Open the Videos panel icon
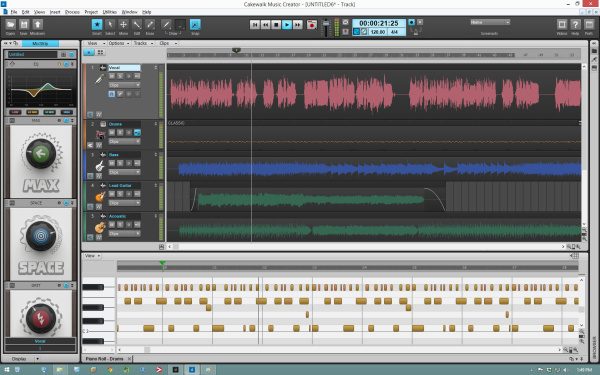The width and height of the screenshot is (600, 375). (562, 24)
